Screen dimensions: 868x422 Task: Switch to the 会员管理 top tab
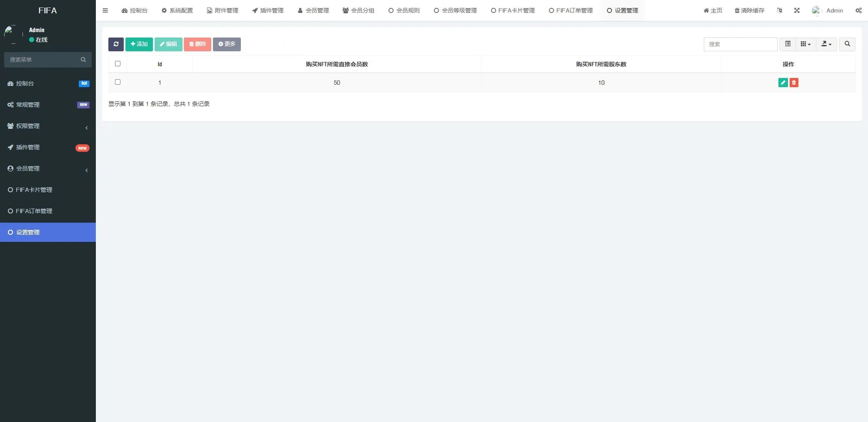[x=313, y=10]
